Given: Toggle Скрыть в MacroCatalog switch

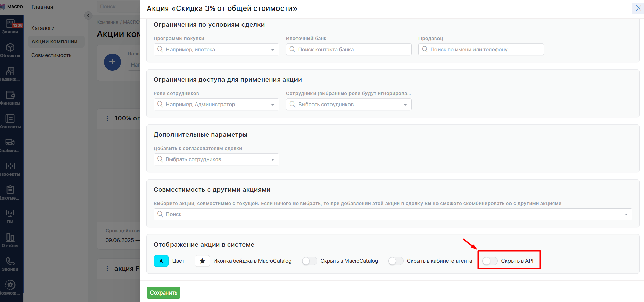Looking at the screenshot, I should 309,261.
